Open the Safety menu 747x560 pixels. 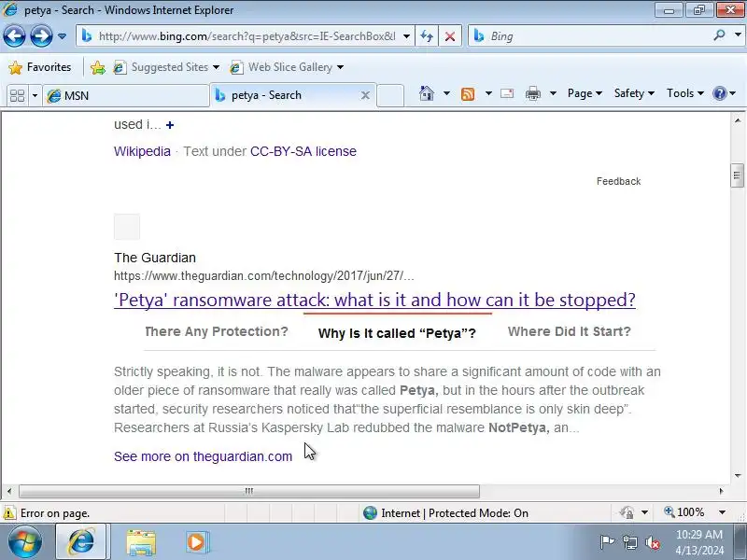coord(634,93)
